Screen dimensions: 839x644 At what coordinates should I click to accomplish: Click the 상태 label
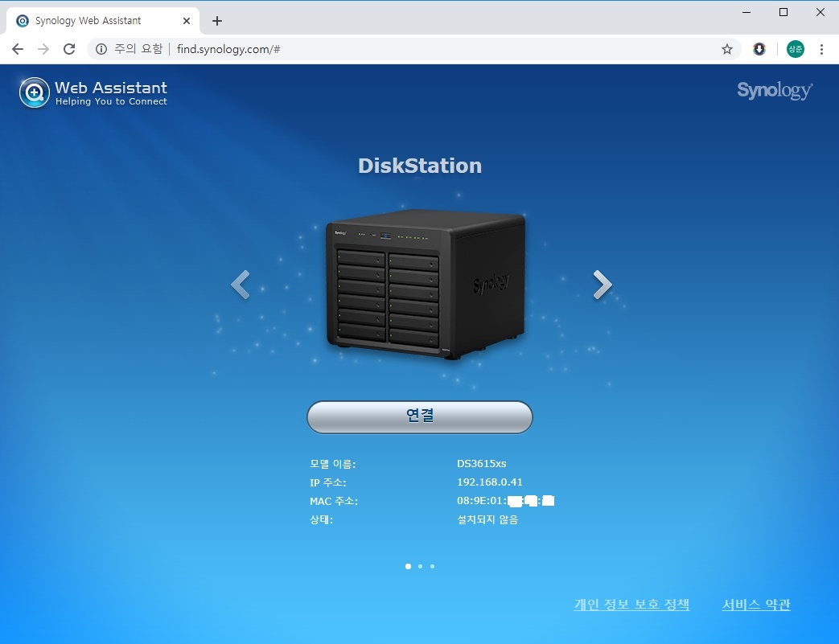tap(321, 519)
